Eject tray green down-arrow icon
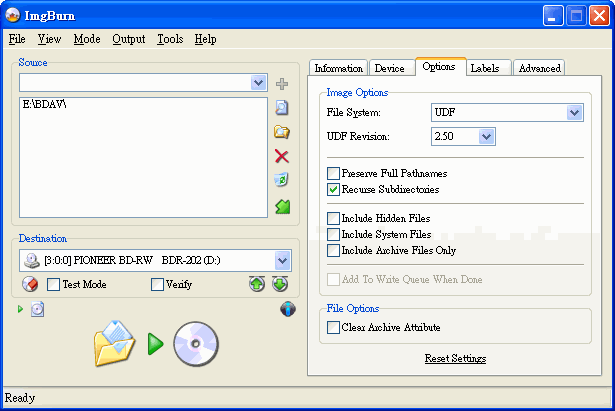This screenshot has height=411, width=615. (x=280, y=284)
